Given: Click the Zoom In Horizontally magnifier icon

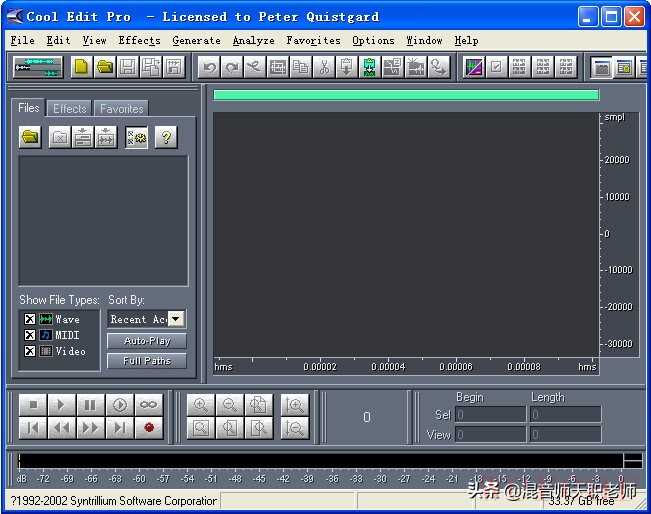Looking at the screenshot, I should pyautogui.click(x=201, y=405).
